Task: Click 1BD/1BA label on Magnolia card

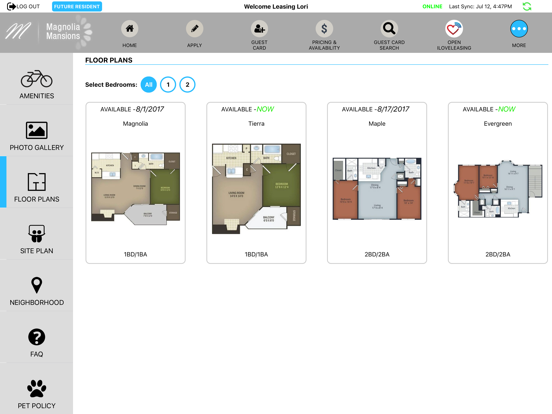Action: [136, 254]
